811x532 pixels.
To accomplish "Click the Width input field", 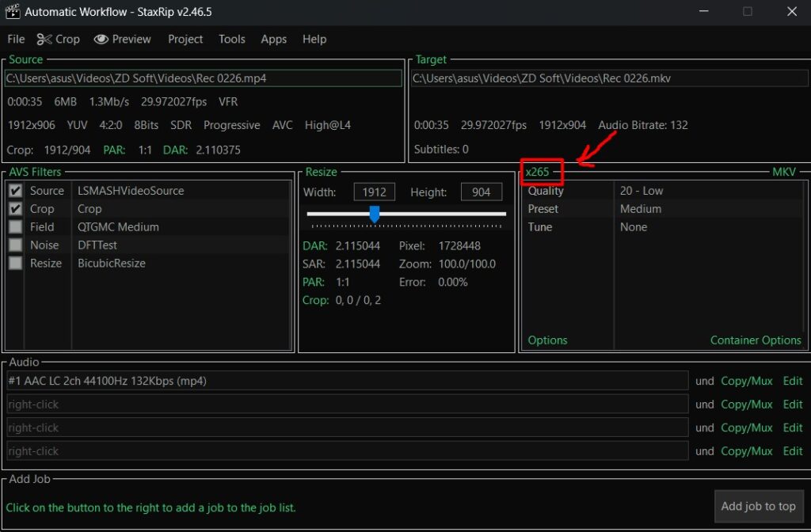I will (x=374, y=192).
